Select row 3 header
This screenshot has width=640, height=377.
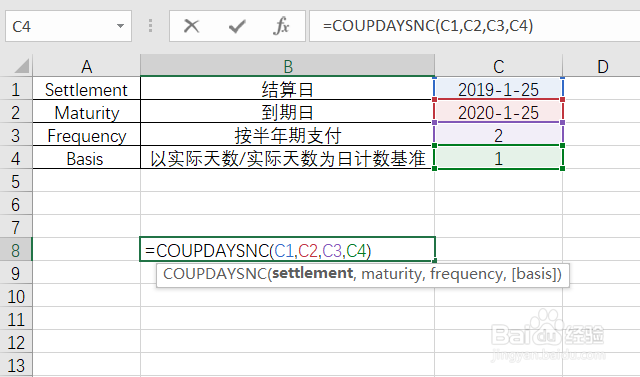pos(16,135)
